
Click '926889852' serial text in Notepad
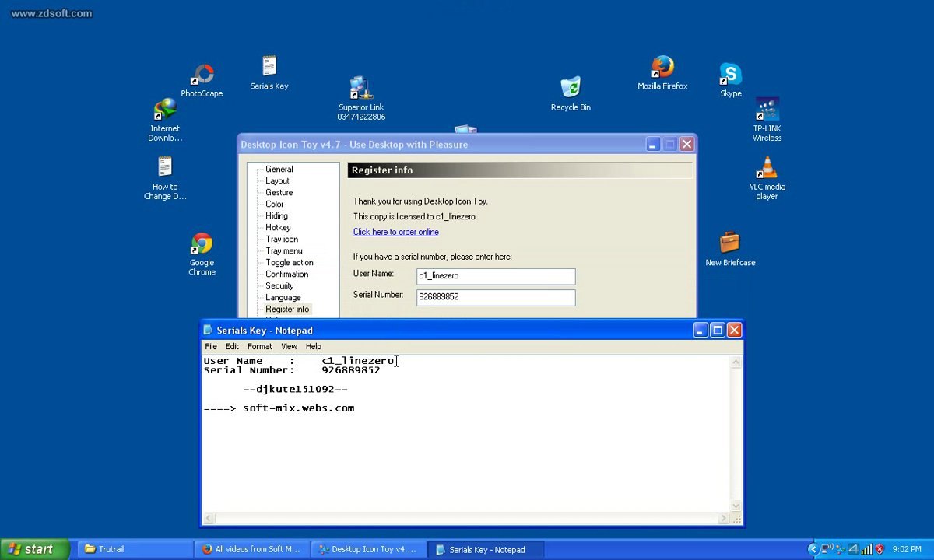pyautogui.click(x=351, y=370)
